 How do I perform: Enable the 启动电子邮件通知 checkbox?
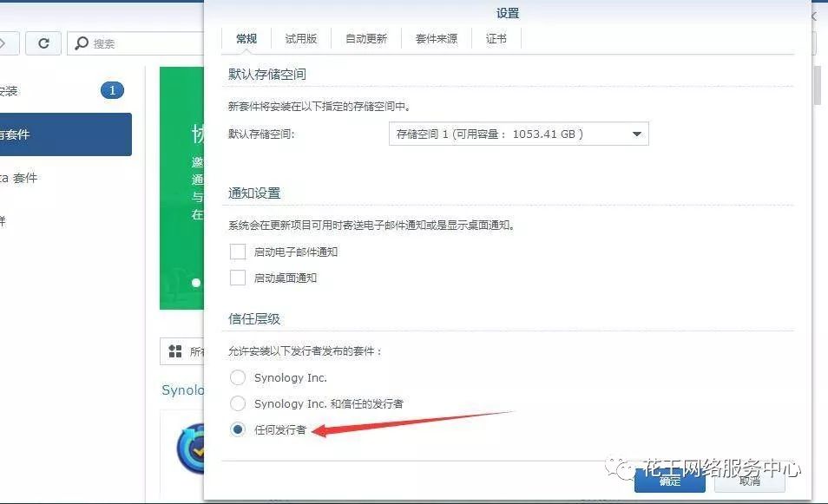tap(239, 252)
